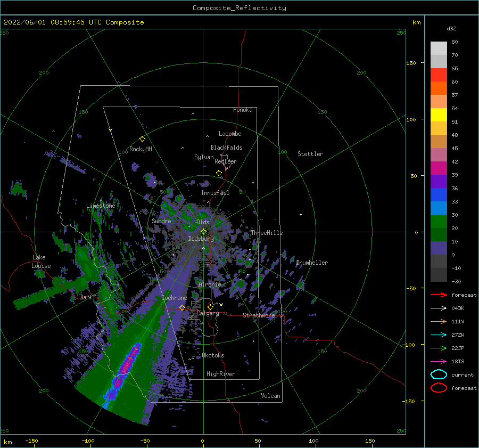Screen dimensions: 479x448
Task: Click the cyan 27ZW arrow icon
Action: pos(439,335)
